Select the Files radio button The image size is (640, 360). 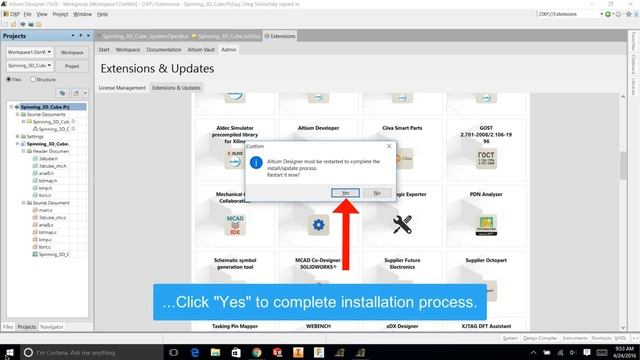[9, 80]
